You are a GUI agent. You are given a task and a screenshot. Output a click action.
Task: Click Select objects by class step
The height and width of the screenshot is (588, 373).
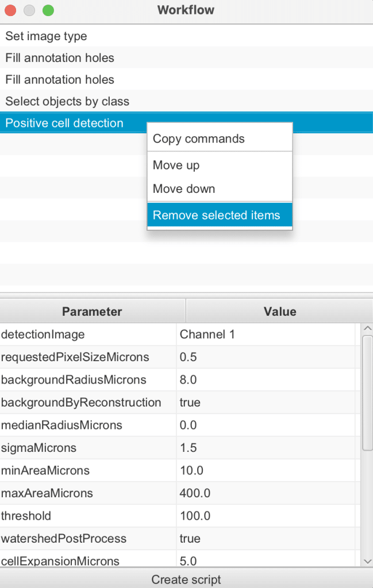67,102
